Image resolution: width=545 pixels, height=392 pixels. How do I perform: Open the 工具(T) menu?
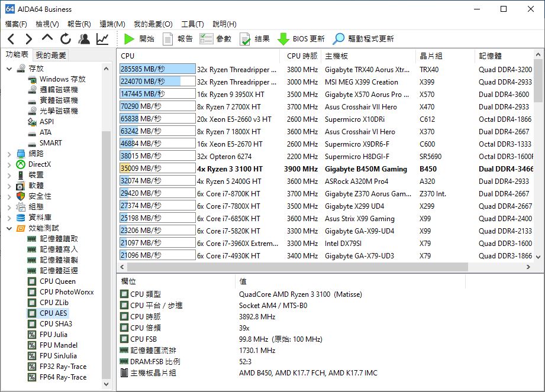[192, 24]
